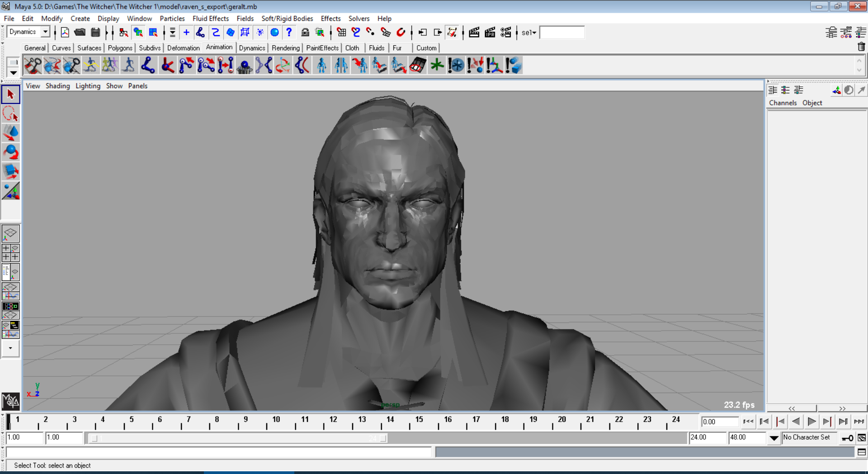This screenshot has height=474, width=868.
Task: Toggle Make Live red magnet
Action: point(401,32)
